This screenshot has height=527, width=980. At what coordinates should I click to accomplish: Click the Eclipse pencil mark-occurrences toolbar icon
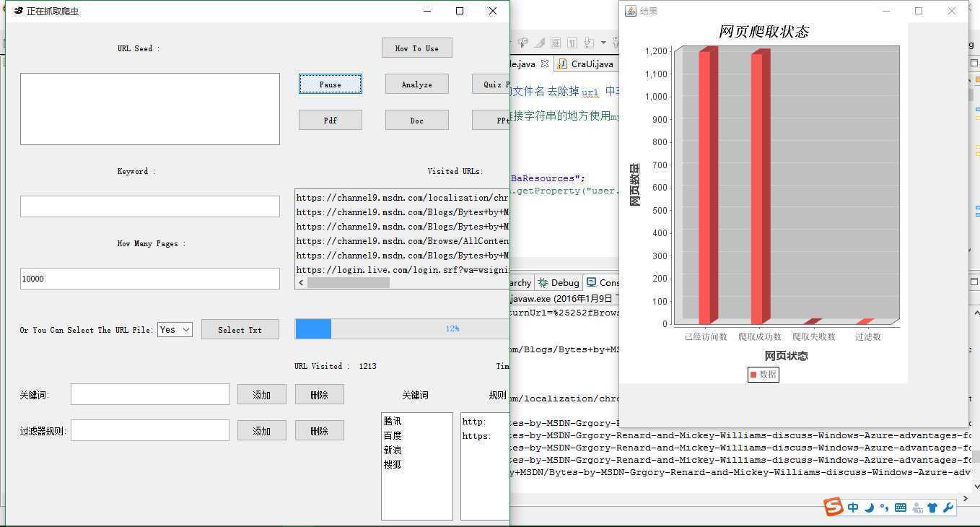point(539,43)
